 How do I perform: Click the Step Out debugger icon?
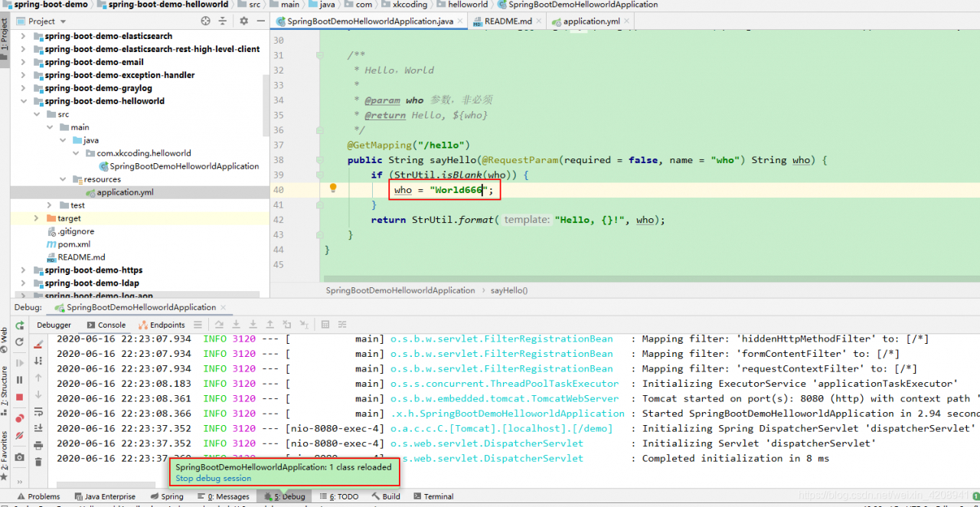point(269,325)
